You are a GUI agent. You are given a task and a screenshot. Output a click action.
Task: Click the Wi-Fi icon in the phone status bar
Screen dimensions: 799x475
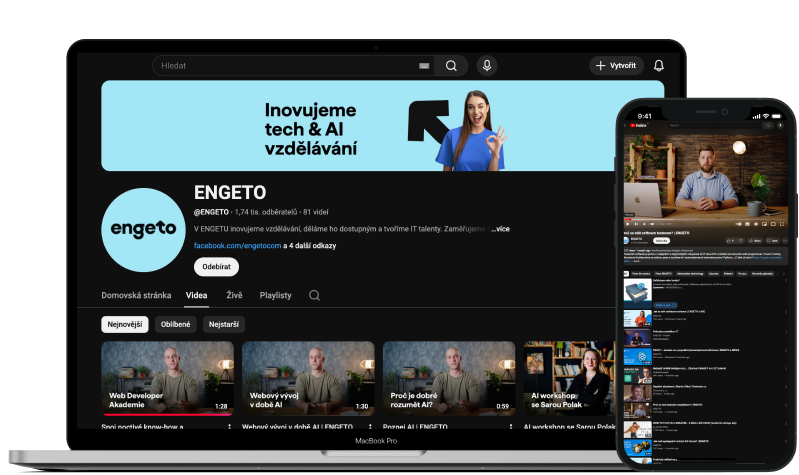point(765,116)
